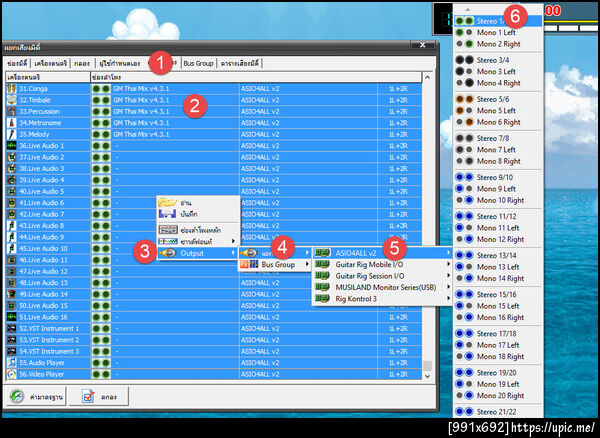This screenshot has width=600, height=438.
Task: Select Stereo 11/12 in the channel list
Action: coord(497,216)
